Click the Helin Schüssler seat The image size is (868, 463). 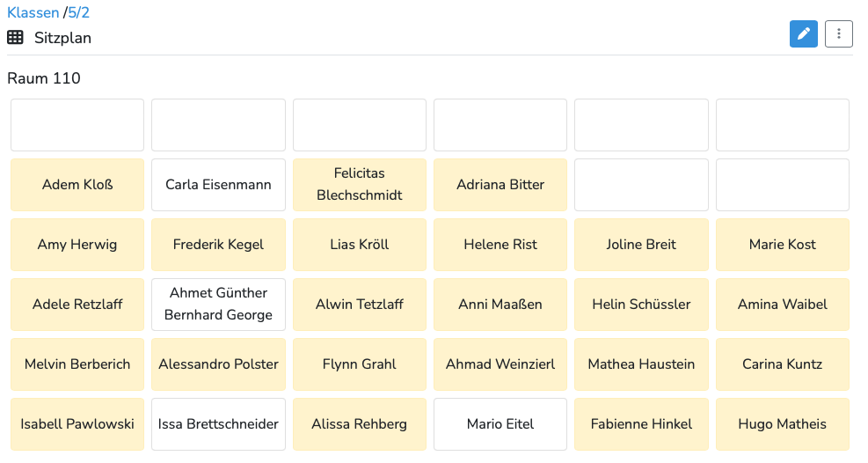click(x=642, y=304)
